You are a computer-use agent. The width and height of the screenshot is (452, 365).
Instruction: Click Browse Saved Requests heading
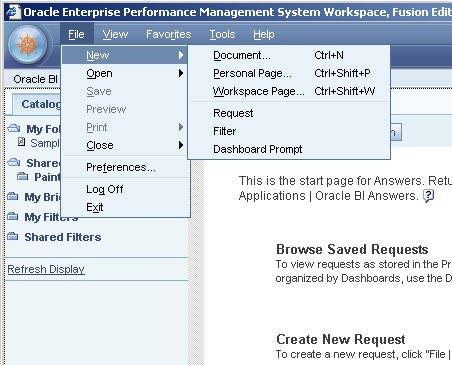click(x=352, y=249)
